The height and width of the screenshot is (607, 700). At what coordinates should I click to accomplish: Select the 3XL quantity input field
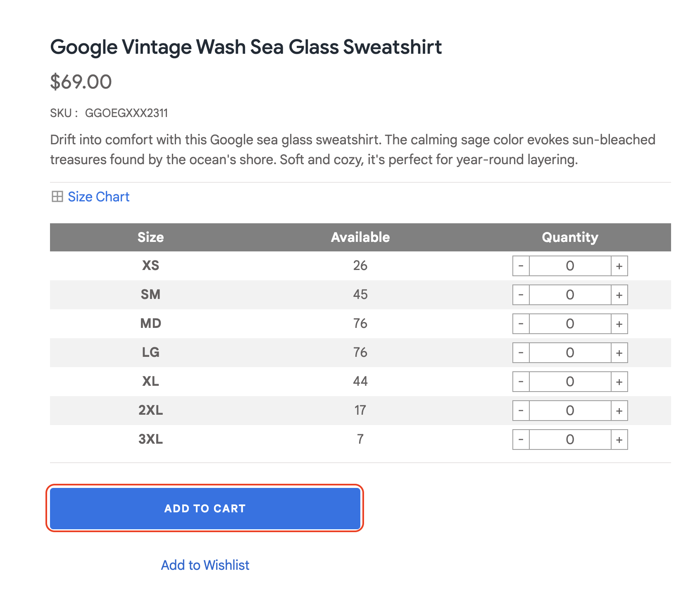pos(570,440)
